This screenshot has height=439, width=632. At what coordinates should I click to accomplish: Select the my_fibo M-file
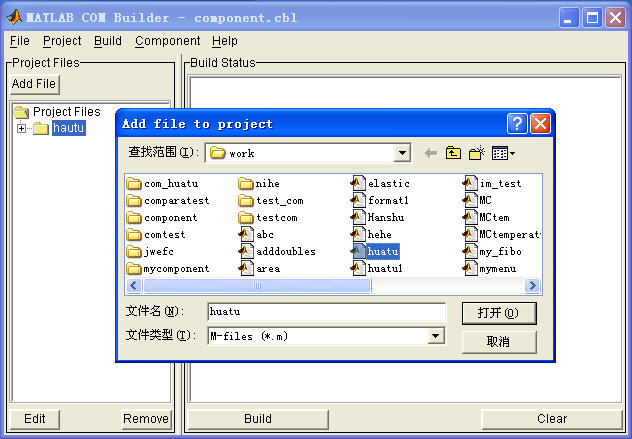tap(492, 252)
